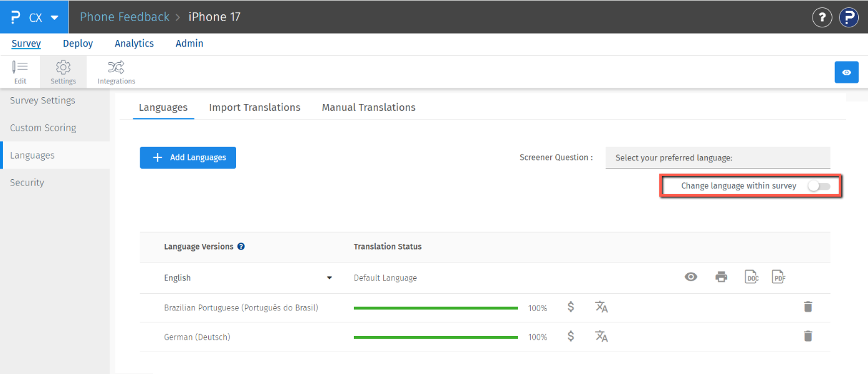
Task: Open the Integrations toolbar icon
Action: 116,72
